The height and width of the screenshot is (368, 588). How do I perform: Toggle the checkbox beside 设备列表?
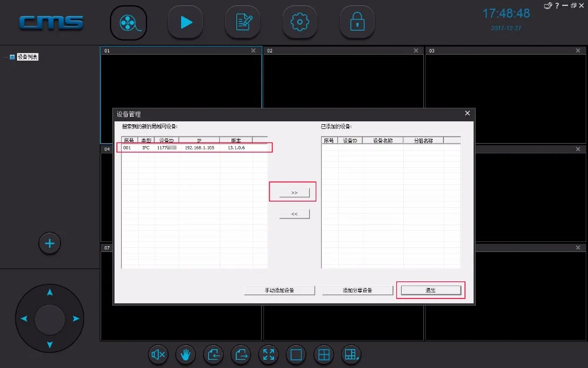click(12, 57)
